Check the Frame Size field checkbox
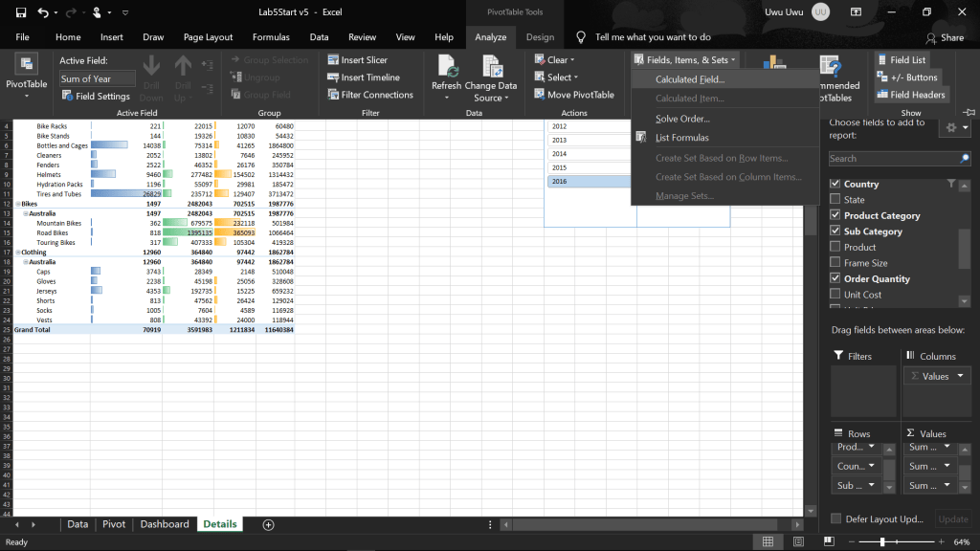The width and height of the screenshot is (980, 551). [x=835, y=263]
